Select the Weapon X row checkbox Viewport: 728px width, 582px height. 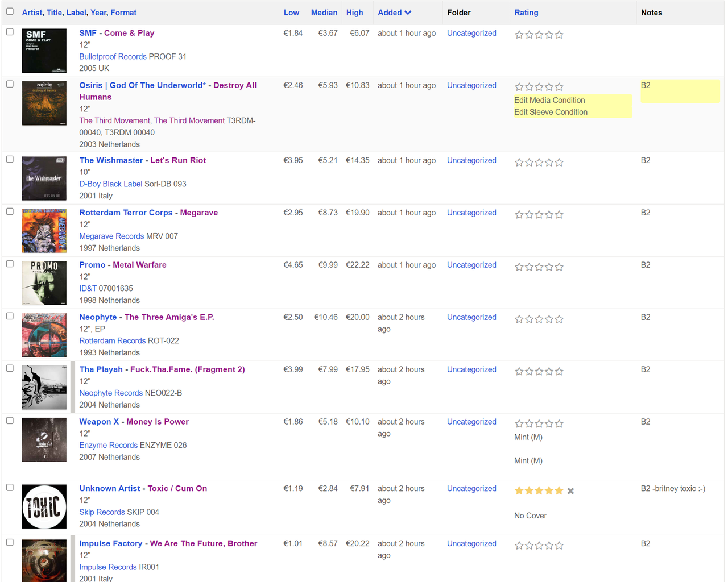click(x=10, y=421)
